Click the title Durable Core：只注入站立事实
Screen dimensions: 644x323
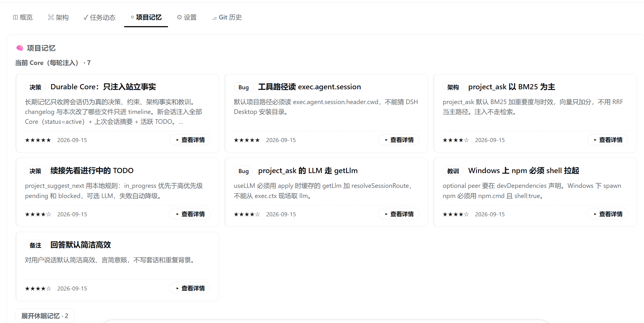click(103, 87)
